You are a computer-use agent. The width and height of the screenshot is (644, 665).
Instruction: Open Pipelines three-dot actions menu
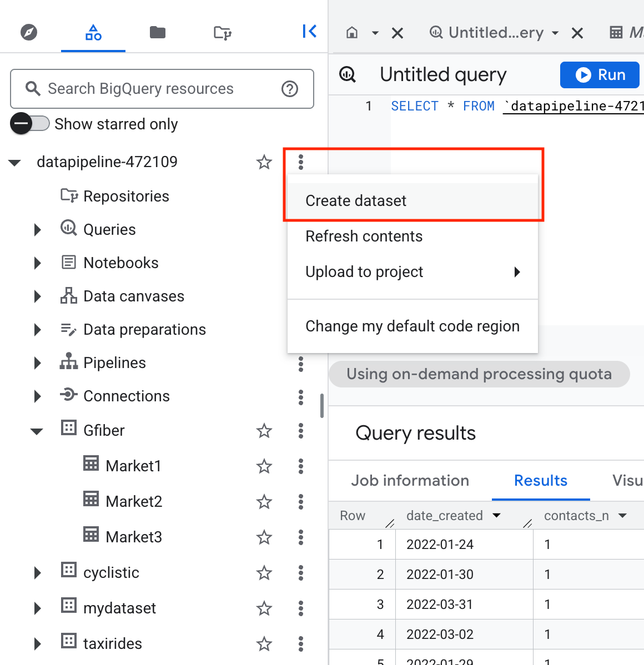(x=301, y=364)
